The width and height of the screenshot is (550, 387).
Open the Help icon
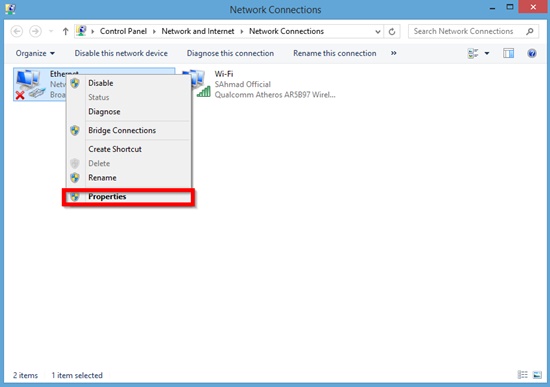click(532, 53)
